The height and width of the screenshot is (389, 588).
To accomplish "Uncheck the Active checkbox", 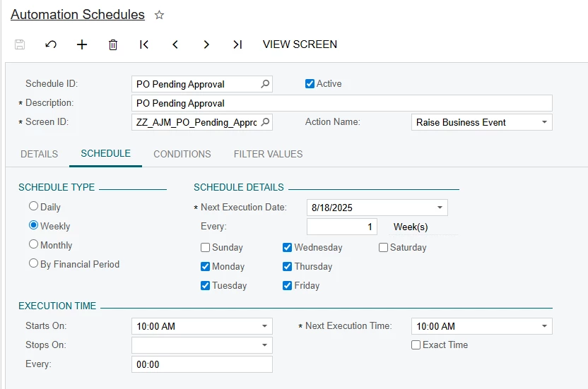I will pyautogui.click(x=310, y=83).
